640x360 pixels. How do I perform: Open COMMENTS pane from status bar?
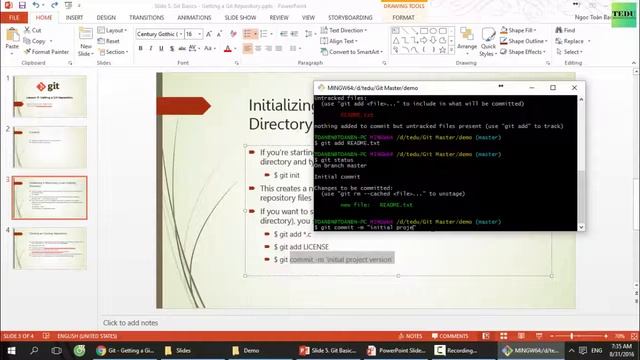[x=450, y=336]
